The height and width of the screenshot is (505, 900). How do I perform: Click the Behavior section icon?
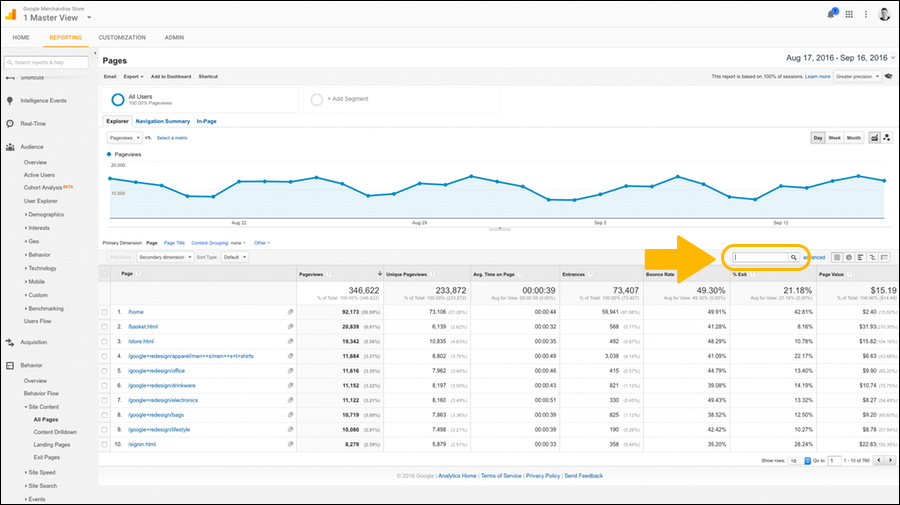point(10,365)
